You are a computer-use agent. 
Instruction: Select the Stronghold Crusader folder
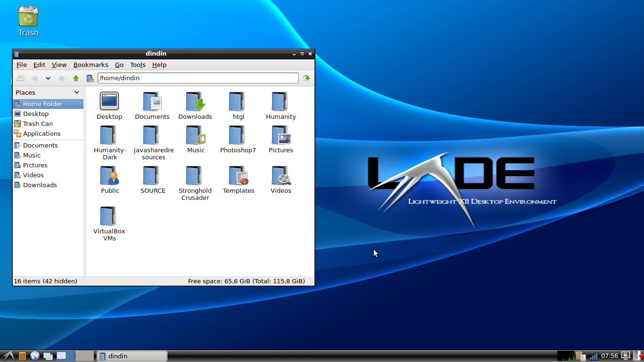(195, 183)
